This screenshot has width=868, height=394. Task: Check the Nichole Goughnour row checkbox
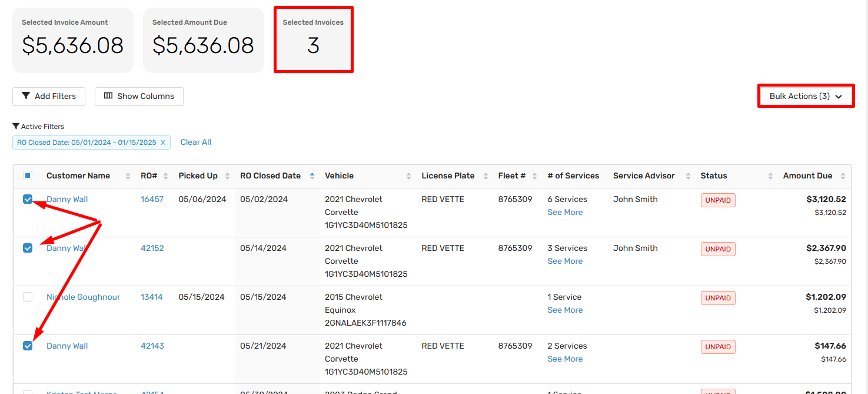[28, 297]
